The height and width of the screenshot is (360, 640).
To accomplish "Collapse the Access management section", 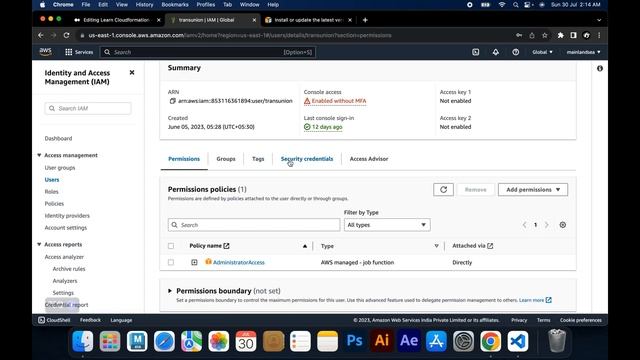I will click(39, 155).
